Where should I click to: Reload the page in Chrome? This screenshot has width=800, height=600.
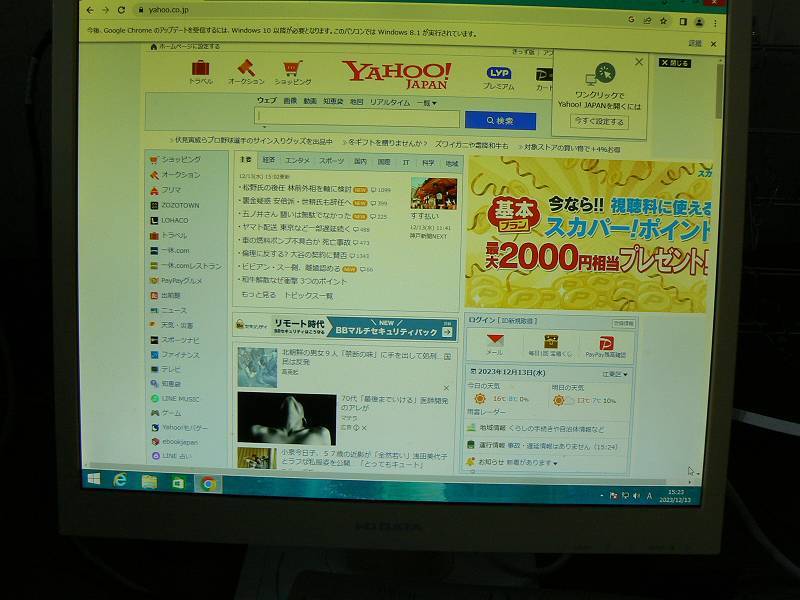coord(121,10)
